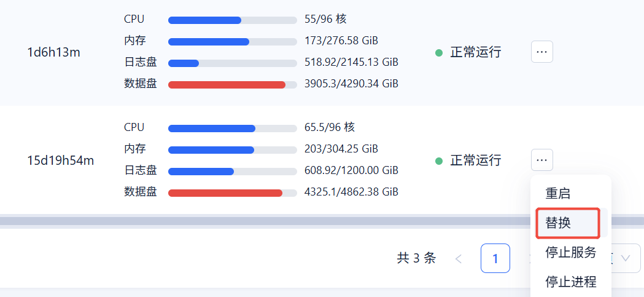Select 重启 from the actions menu

click(557, 193)
